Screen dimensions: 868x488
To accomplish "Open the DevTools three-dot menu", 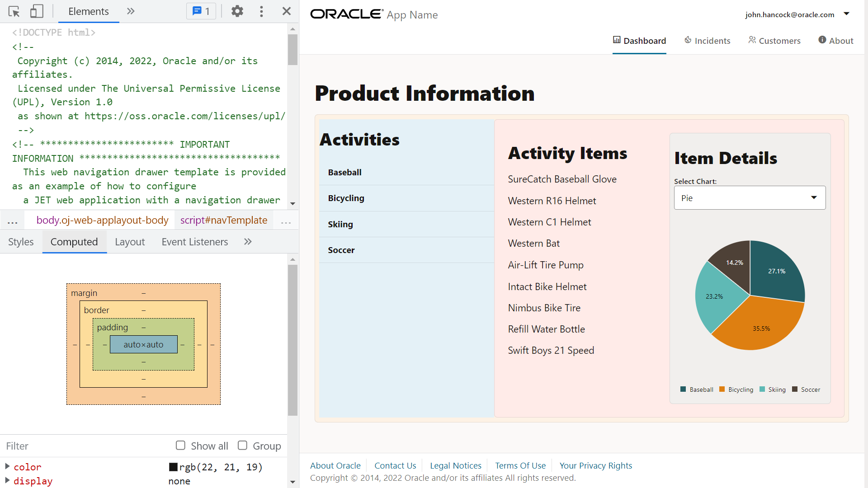I will 261,11.
